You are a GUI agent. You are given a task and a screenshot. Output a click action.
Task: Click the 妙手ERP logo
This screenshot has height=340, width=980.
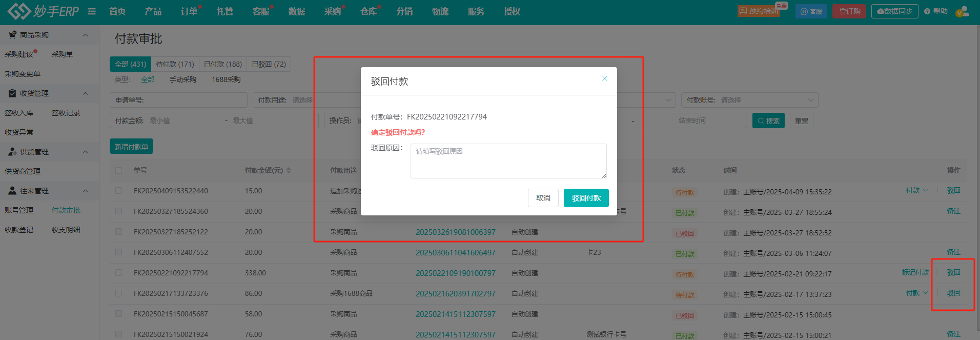pyautogui.click(x=43, y=11)
